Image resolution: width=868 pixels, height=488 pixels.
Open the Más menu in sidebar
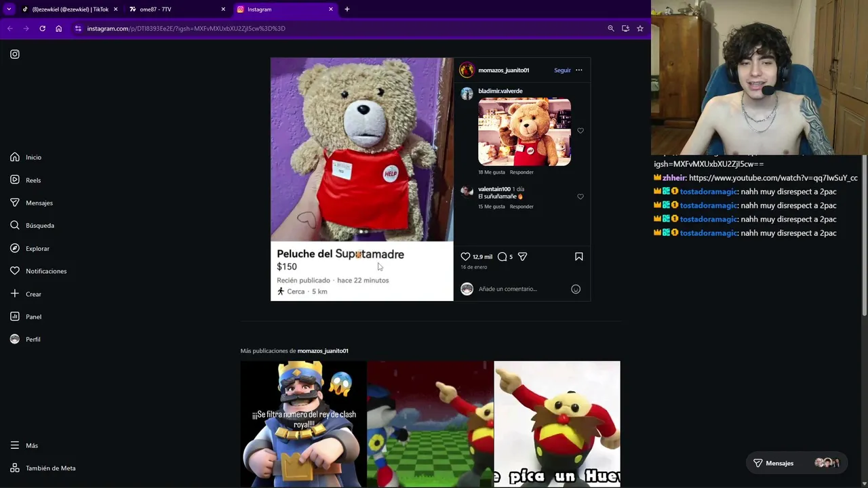(24, 445)
